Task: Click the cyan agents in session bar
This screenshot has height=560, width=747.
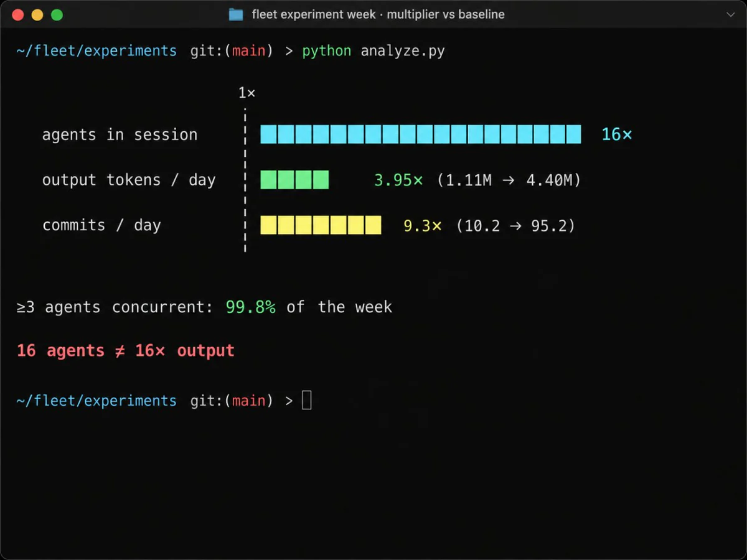Action: tap(421, 134)
